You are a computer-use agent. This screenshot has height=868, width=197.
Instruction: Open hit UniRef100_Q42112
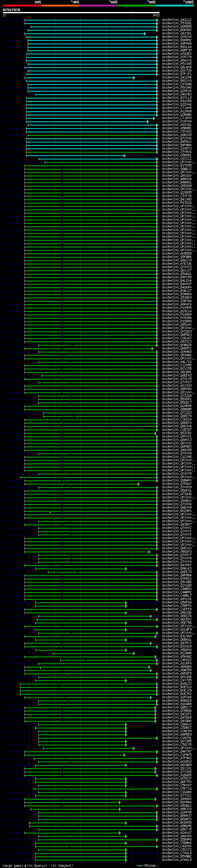coord(177,20)
